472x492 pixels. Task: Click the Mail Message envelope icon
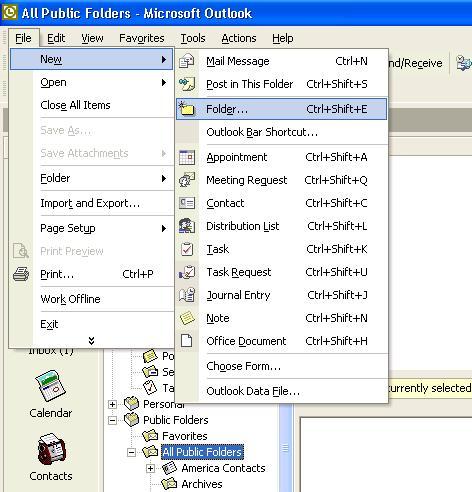pos(187,61)
